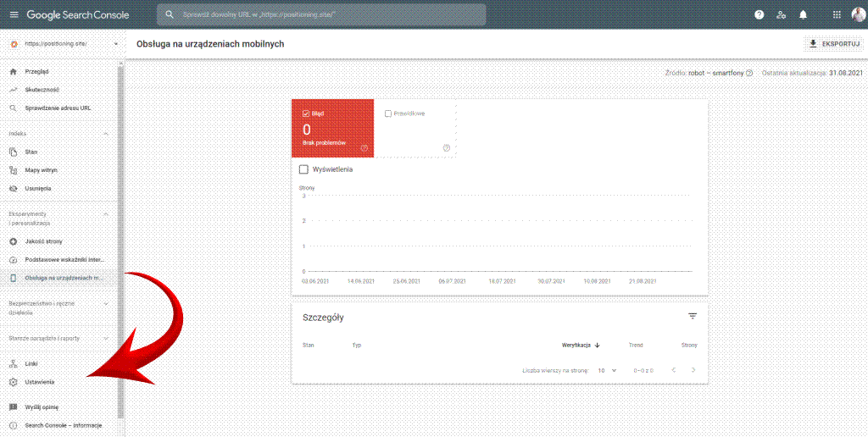Viewport: 868px width, 437px height.
Task: Click the Brak problemów text
Action: [x=325, y=143]
